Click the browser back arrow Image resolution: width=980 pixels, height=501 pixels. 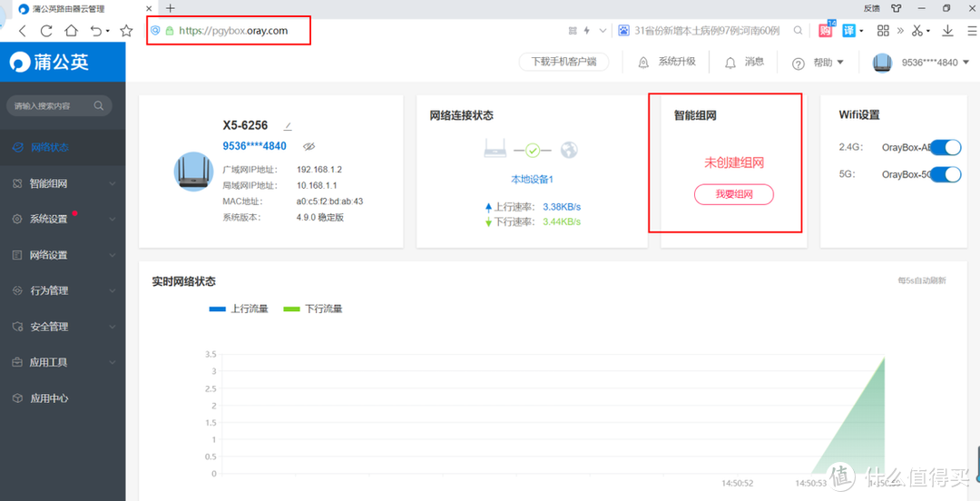coord(23,31)
